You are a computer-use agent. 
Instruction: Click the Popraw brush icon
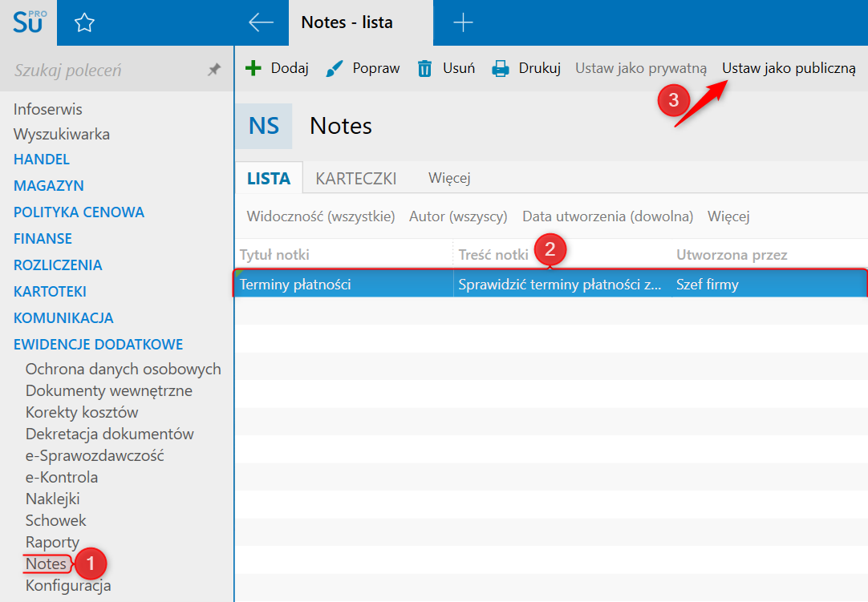pos(334,69)
